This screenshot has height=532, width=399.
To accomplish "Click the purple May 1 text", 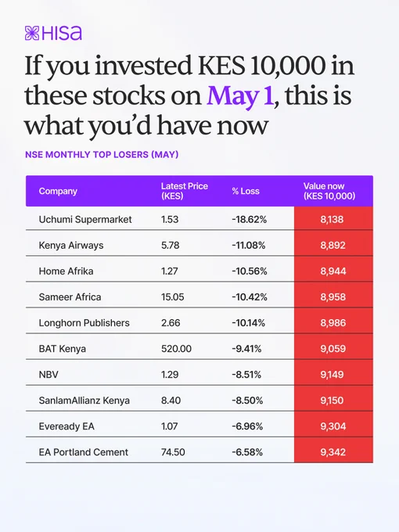I will click(x=240, y=95).
